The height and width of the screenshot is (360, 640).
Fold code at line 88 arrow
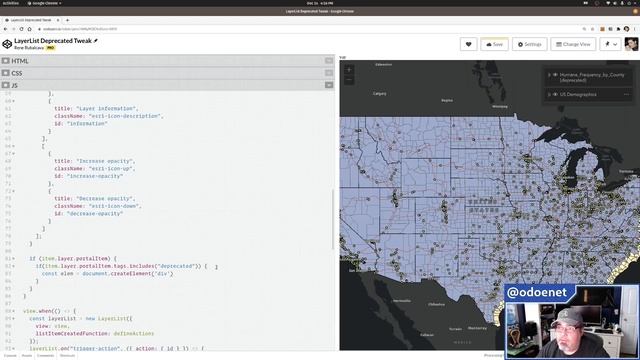[x=13, y=311]
